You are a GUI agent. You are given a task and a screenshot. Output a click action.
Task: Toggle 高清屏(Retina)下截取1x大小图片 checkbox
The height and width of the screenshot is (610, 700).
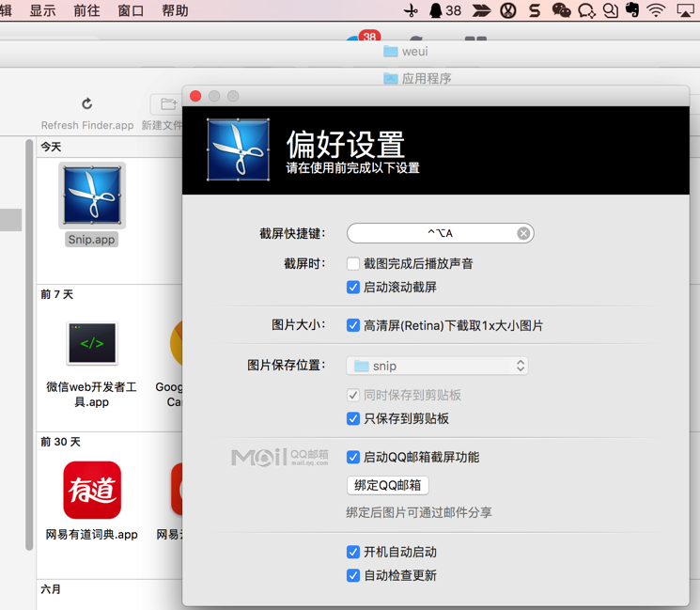(x=352, y=325)
